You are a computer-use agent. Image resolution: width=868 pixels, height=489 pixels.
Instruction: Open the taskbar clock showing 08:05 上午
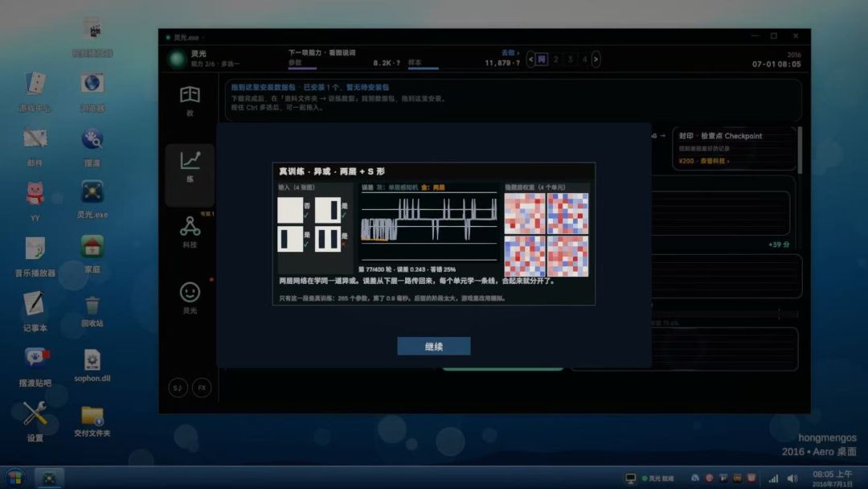click(832, 479)
